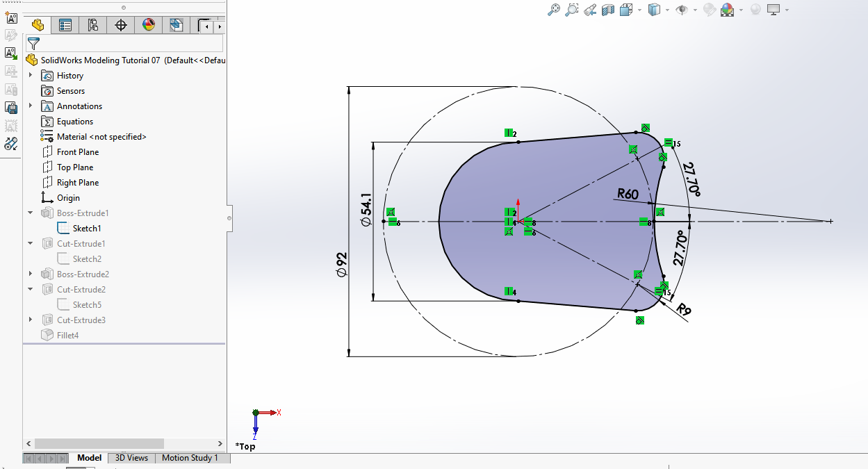Open the View Orientation dropdown arrow
Image resolution: width=868 pixels, height=469 pixels.
point(640,10)
